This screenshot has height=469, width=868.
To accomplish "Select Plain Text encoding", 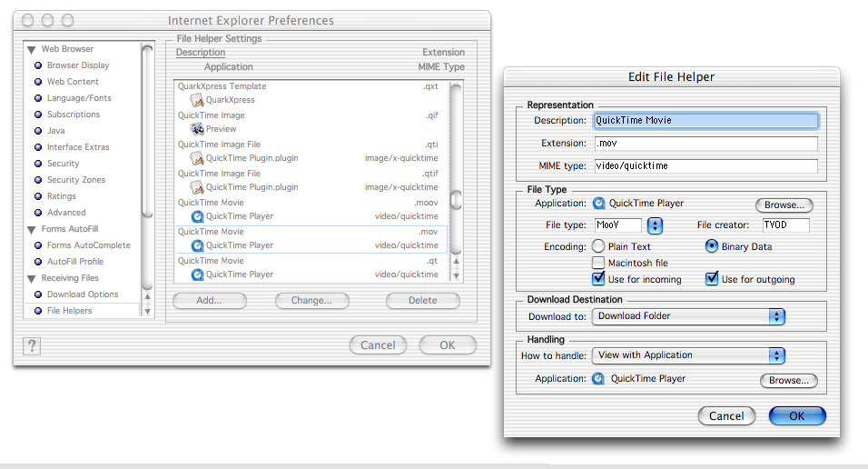I will pos(598,245).
